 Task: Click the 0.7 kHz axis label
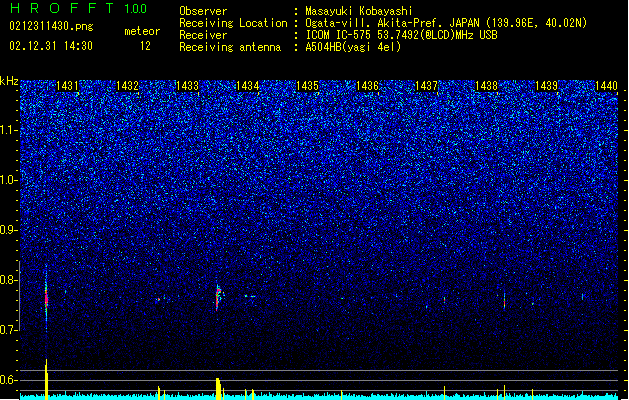(x=9, y=330)
